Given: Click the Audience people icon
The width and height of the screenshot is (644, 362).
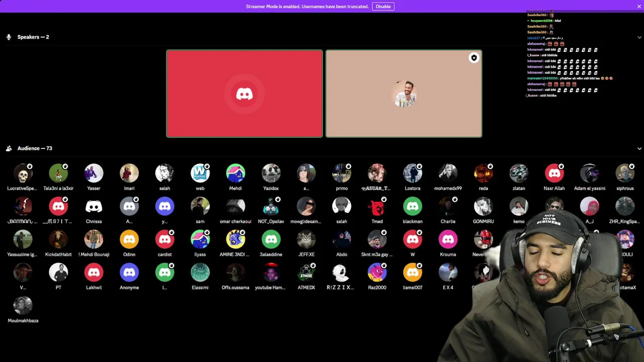Looking at the screenshot, I should click(x=9, y=148).
